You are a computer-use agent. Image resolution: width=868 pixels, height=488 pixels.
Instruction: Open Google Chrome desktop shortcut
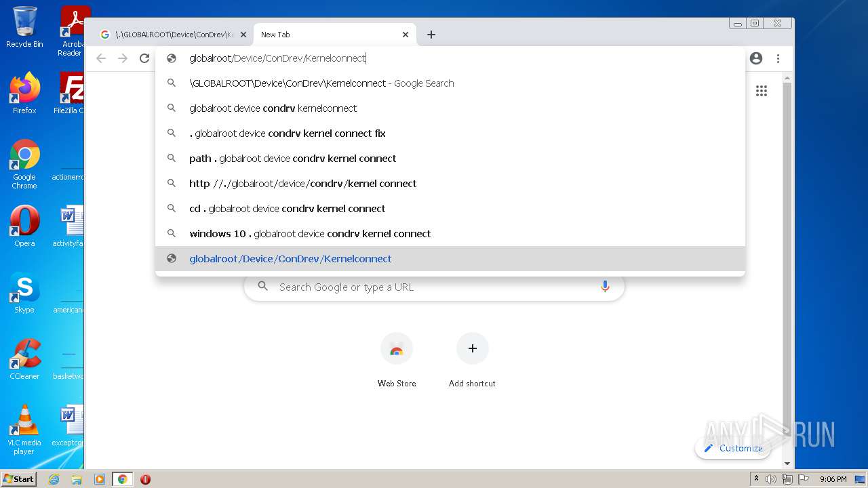pos(24,164)
